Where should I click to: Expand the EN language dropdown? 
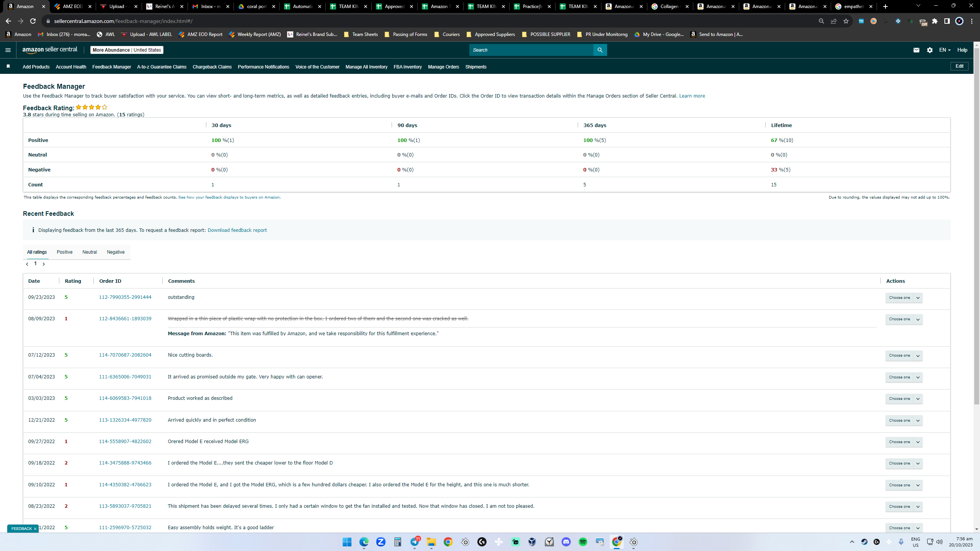click(945, 50)
